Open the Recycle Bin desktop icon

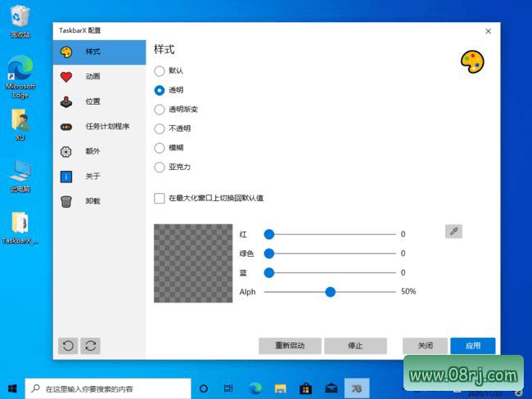(x=20, y=21)
